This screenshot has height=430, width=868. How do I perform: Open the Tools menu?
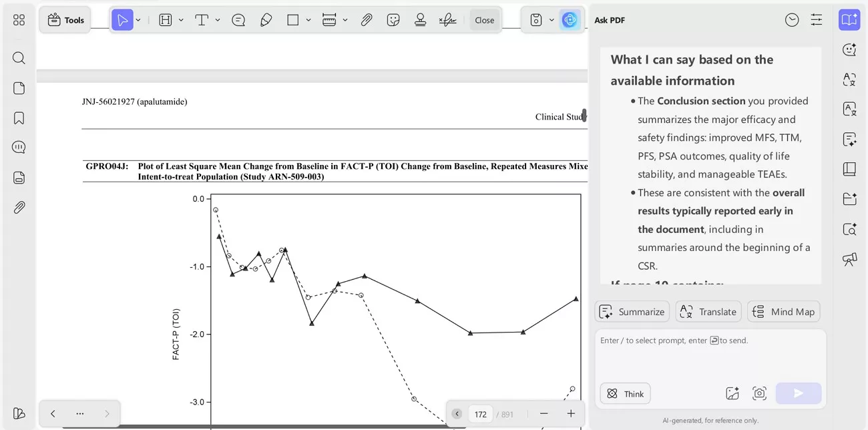[65, 19]
